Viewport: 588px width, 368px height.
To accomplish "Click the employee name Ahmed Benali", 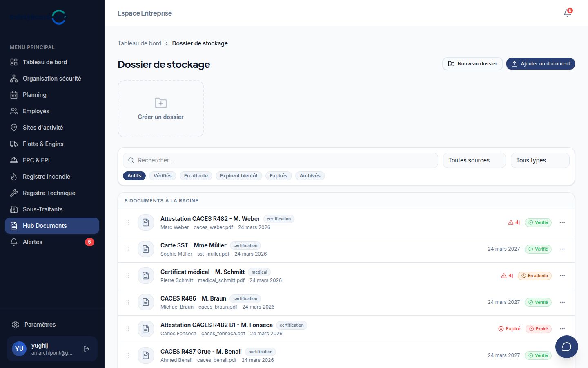I will point(176,360).
